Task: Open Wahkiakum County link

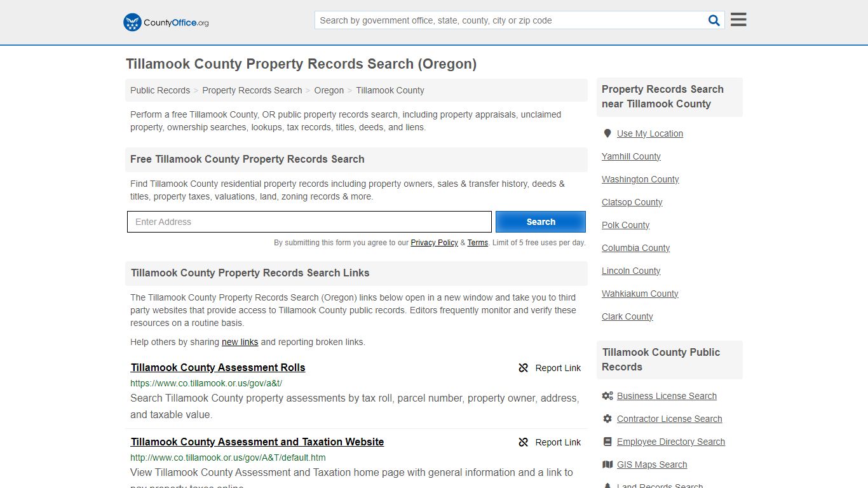Action: [640, 294]
